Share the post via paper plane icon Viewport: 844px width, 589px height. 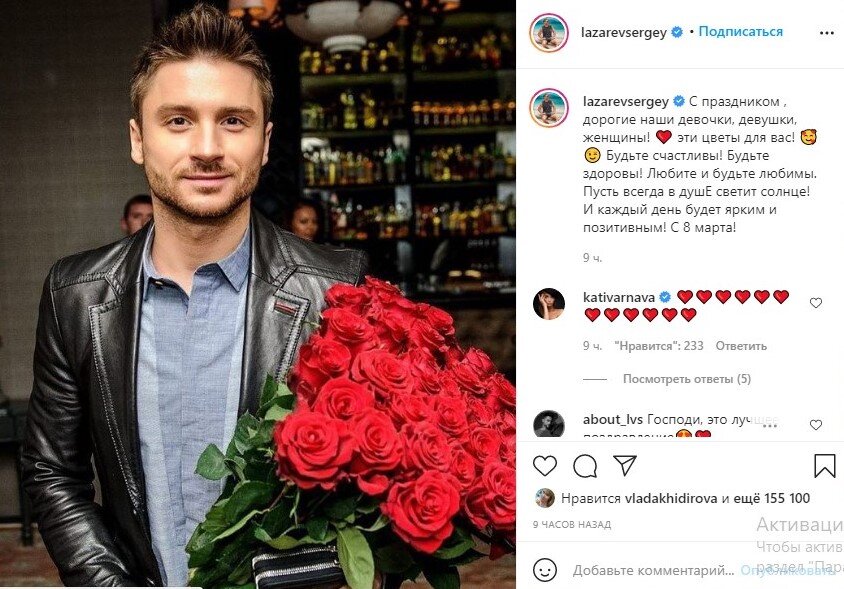point(625,466)
